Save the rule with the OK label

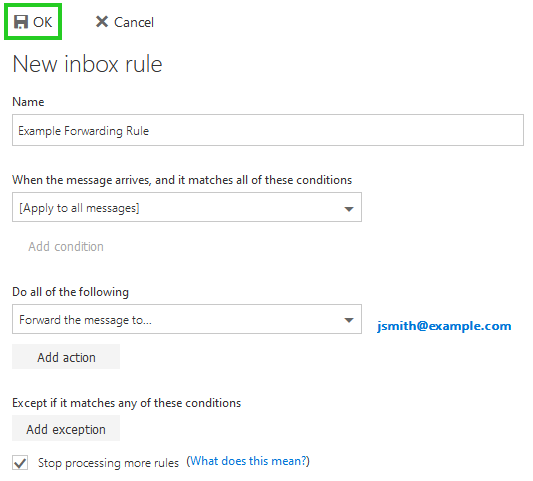click(x=42, y=22)
